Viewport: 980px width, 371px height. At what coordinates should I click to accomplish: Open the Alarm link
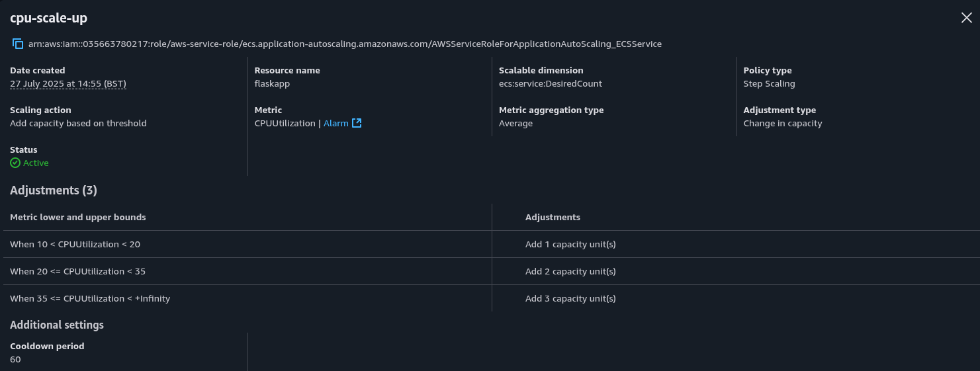point(336,123)
